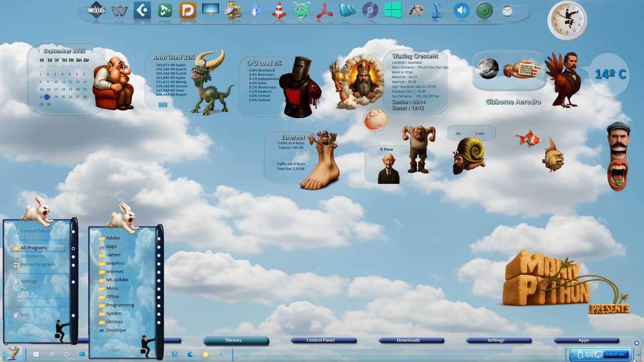Click the Microsoft Edge taskbar icon

pyautogui.click(x=190, y=354)
